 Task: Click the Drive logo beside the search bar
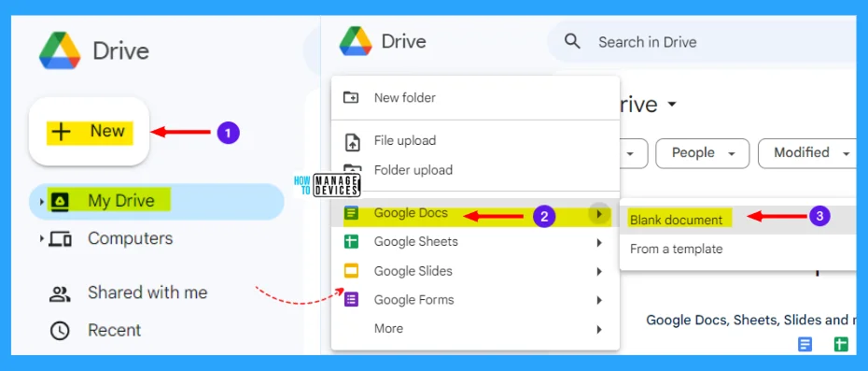coord(356,42)
